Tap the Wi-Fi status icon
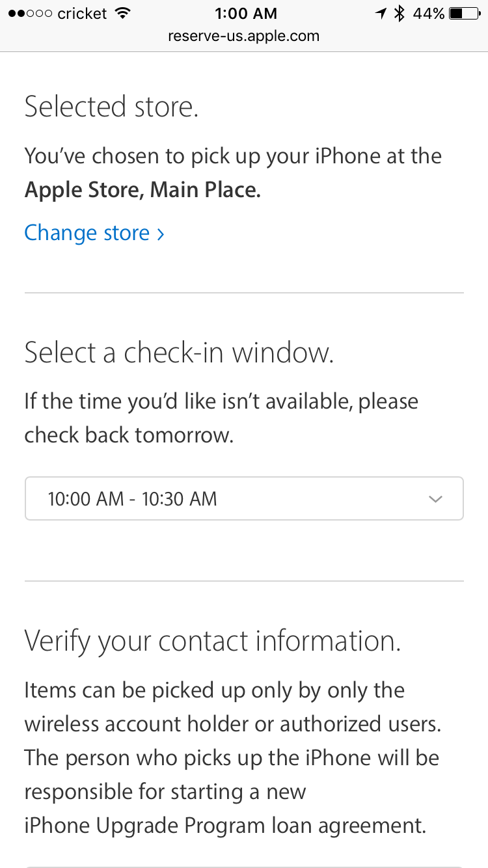The height and width of the screenshot is (868, 488). (x=121, y=13)
